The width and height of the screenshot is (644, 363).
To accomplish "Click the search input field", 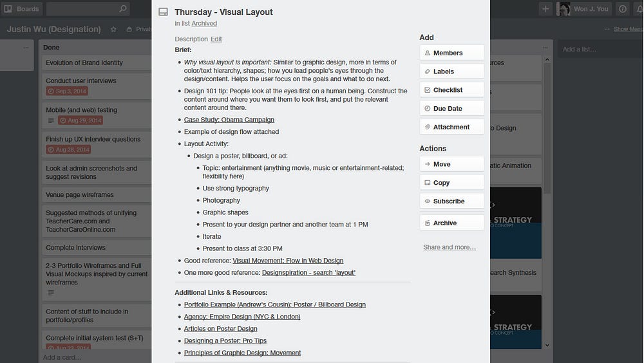I will click(88, 8).
